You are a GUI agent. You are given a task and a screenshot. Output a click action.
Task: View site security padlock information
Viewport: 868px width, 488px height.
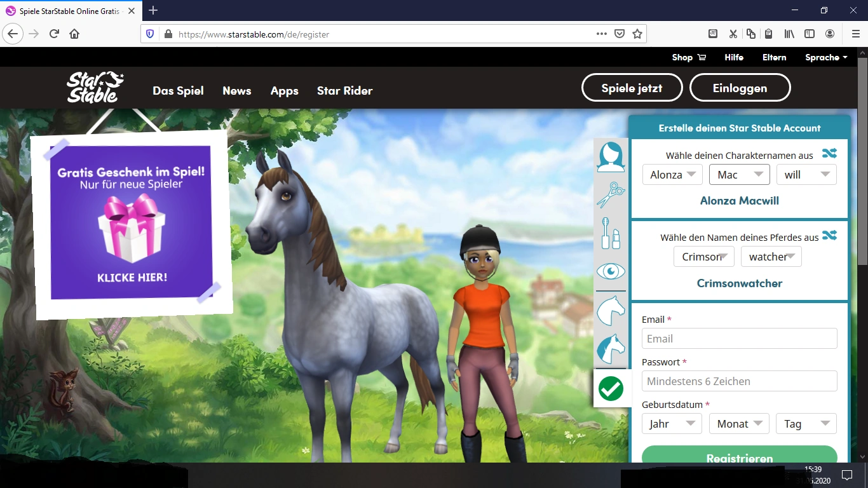pos(167,34)
